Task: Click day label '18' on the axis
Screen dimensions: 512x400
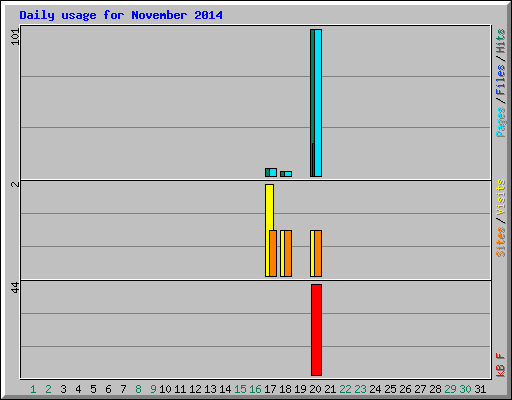Action: [x=285, y=389]
